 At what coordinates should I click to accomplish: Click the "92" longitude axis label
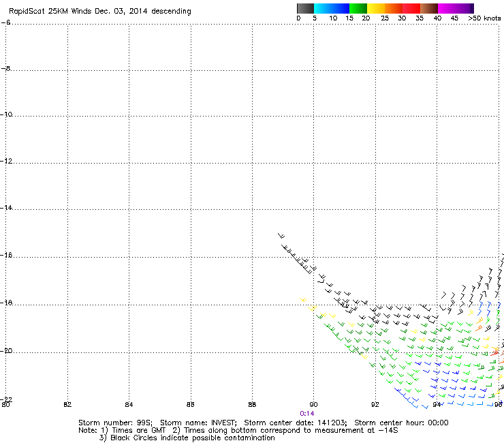point(375,404)
